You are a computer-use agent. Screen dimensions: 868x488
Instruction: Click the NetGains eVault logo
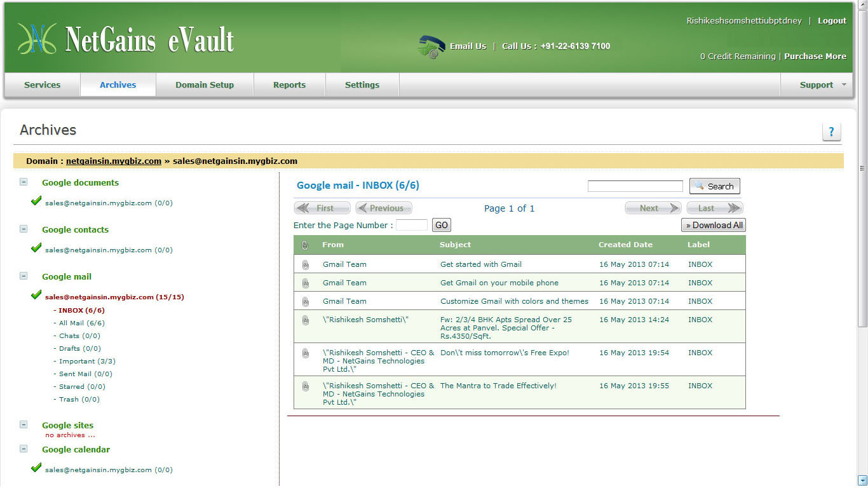tap(126, 39)
